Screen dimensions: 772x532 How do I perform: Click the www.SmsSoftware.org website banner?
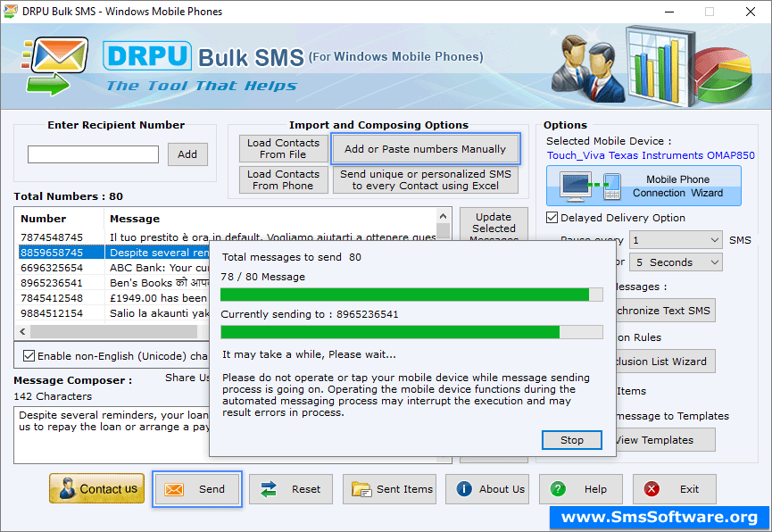point(660,517)
